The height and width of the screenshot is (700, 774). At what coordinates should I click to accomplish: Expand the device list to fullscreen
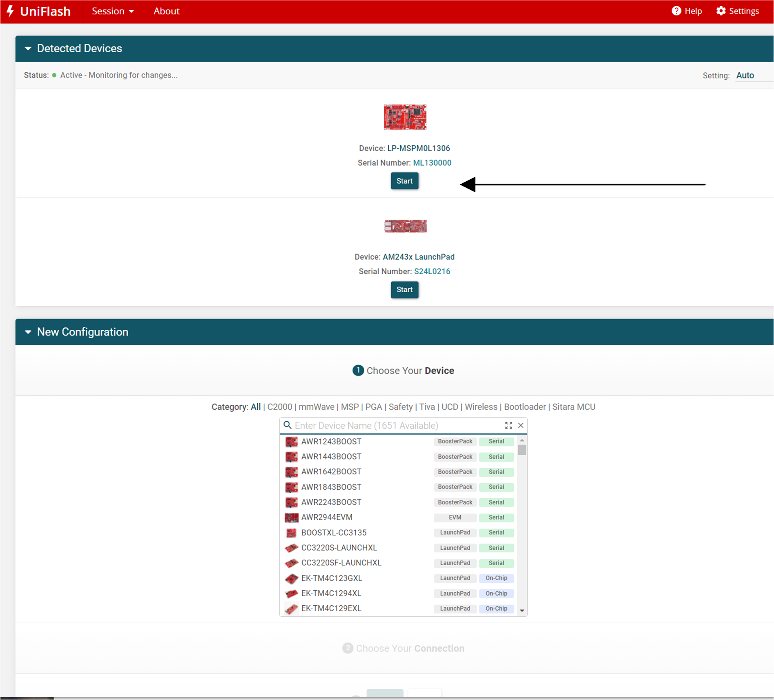click(509, 425)
